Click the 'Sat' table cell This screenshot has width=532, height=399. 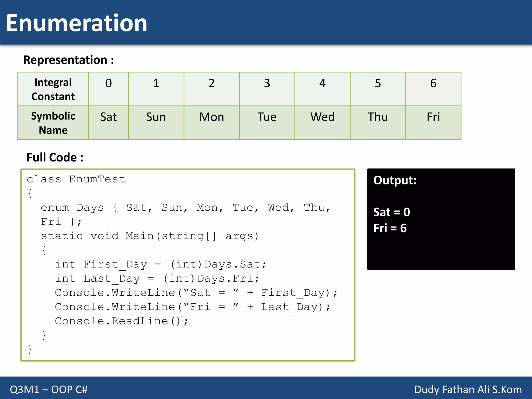(x=109, y=123)
